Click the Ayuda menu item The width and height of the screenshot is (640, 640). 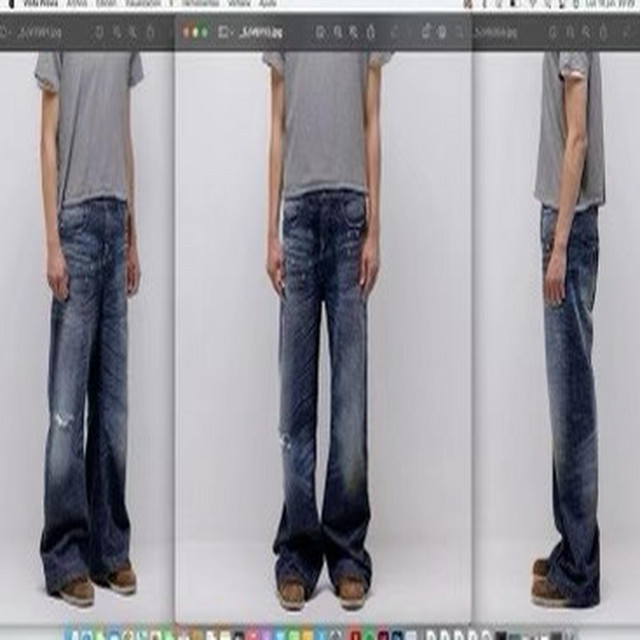(x=268, y=4)
